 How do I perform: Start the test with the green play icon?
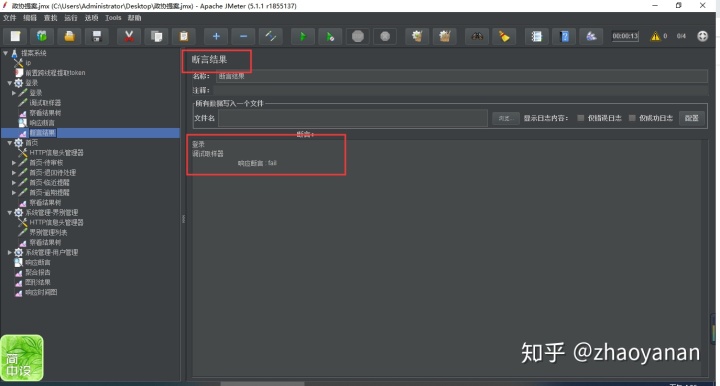pyautogui.click(x=303, y=36)
